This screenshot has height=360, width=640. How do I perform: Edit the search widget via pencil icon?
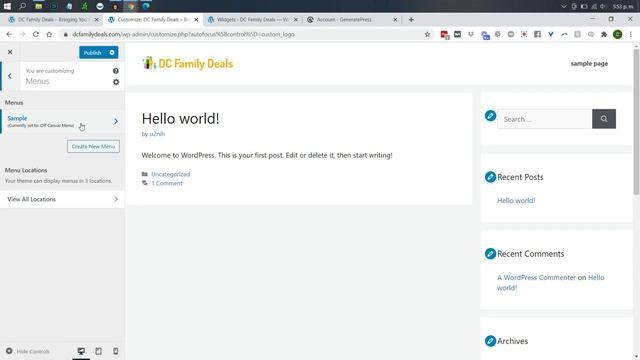(491, 116)
